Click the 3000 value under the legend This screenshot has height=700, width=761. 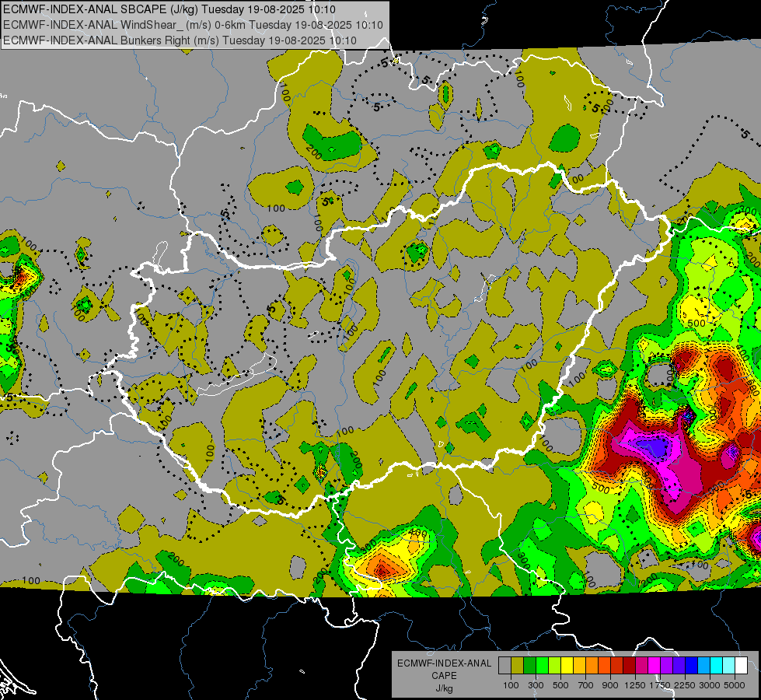(710, 685)
